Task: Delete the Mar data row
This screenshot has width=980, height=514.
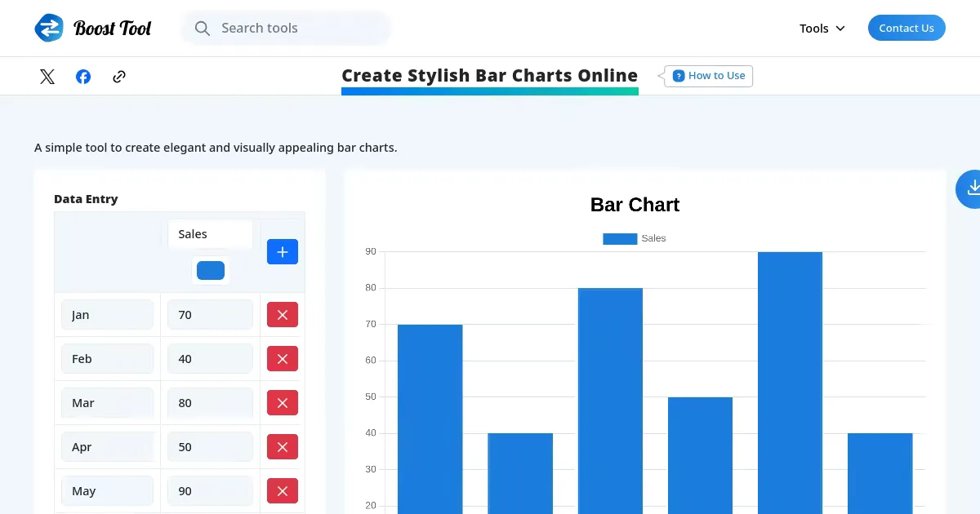Action: 282,403
